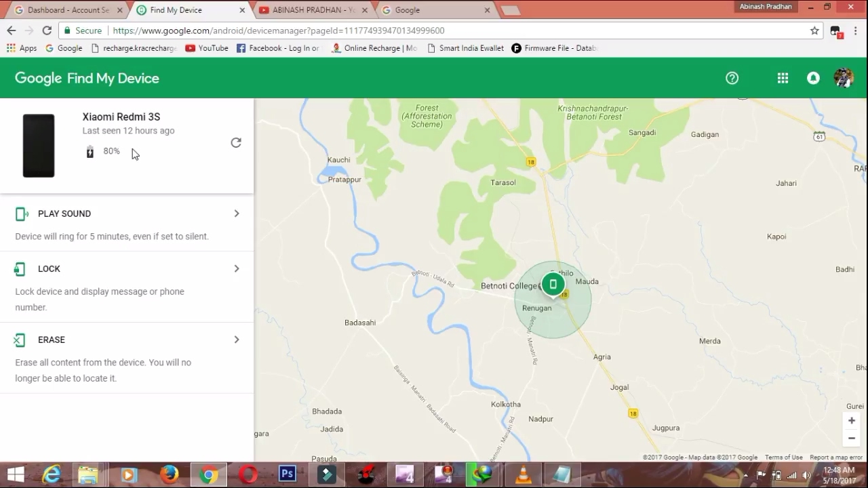Open the Online Recharge bookmark
Viewport: 868px width, 488px height.
tap(374, 48)
